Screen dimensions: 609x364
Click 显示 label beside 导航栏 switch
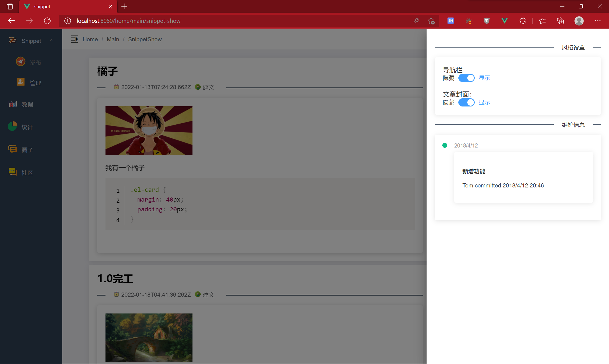coord(484,78)
